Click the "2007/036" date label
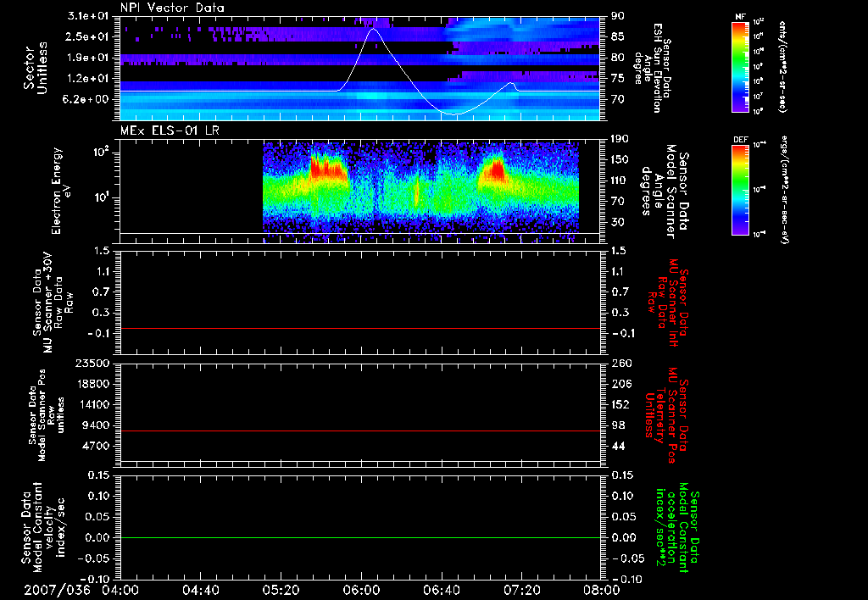The height and width of the screenshot is (600, 868). point(57,590)
